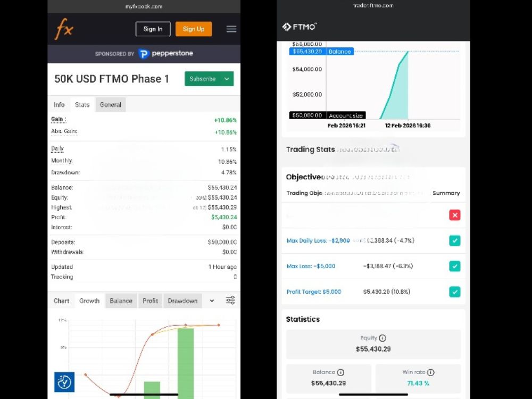Image resolution: width=532 pixels, height=399 pixels.
Task: Click the myfxbook.com address bar
Action: 144,6
